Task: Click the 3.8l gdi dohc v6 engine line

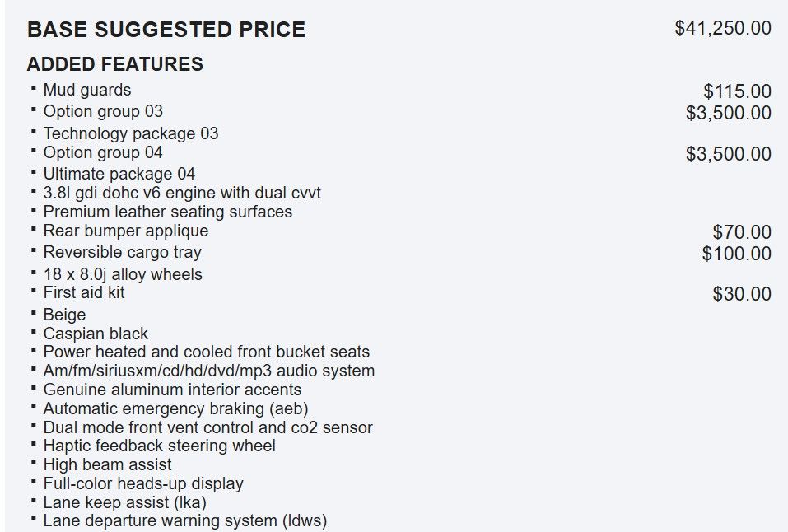Action: coord(181,193)
